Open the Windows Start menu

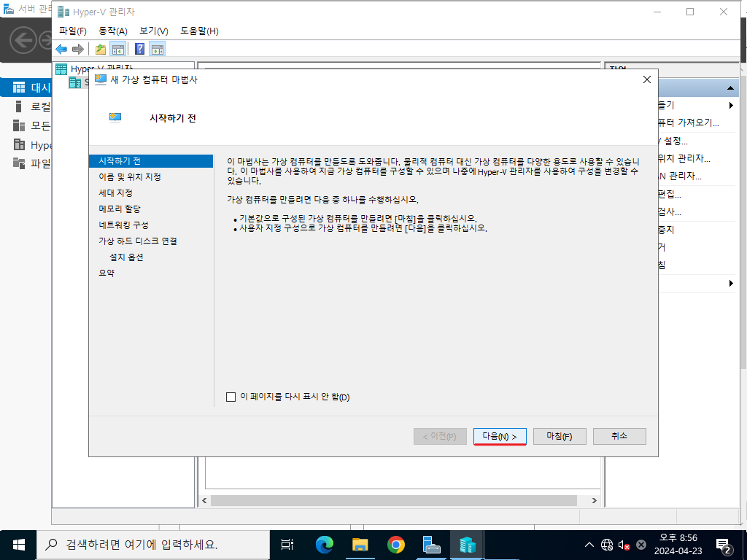tap(18, 545)
